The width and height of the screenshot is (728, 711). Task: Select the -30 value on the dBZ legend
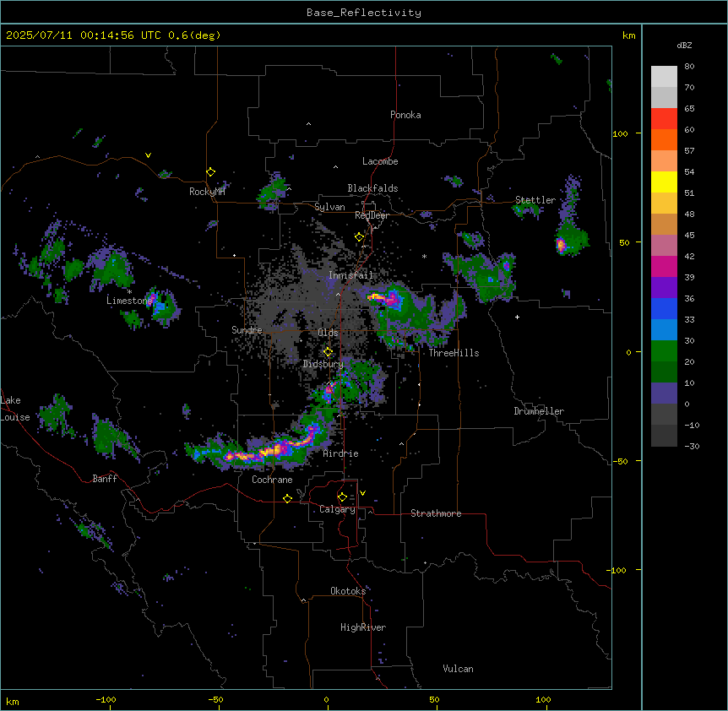tap(692, 446)
